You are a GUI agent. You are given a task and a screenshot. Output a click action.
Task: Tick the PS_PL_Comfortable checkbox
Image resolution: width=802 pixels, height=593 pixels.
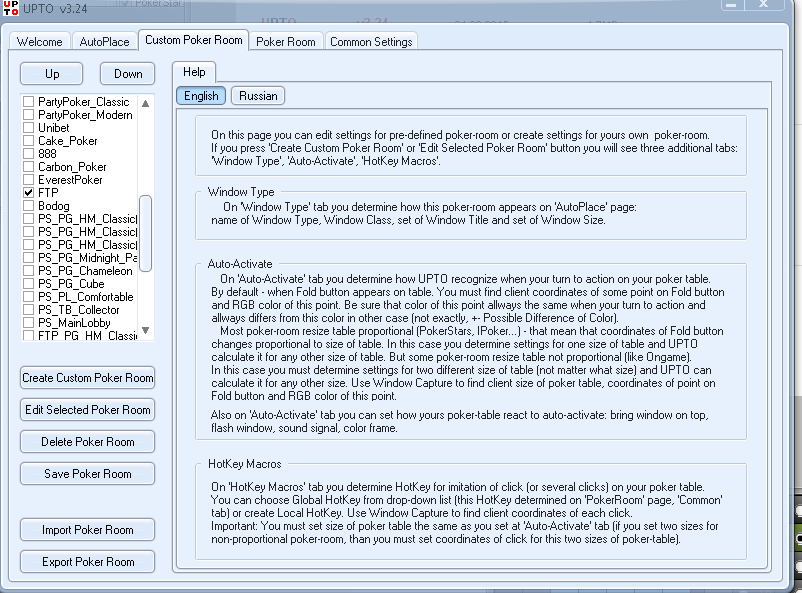click(29, 297)
